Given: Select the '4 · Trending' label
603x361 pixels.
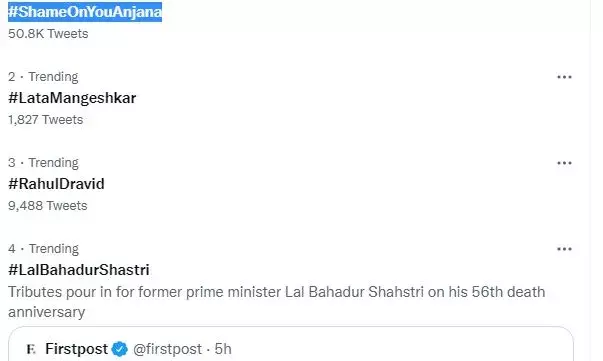Looking at the screenshot, I should tap(43, 249).
